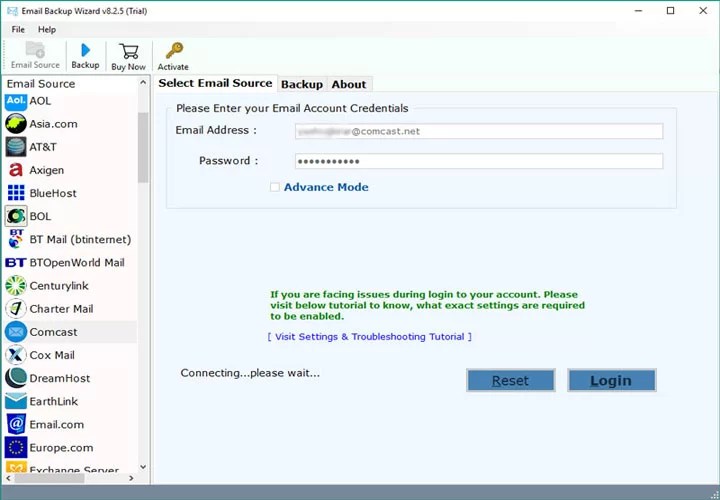Choose the BOL icon
Screen dimensions: 720x500
16,216
